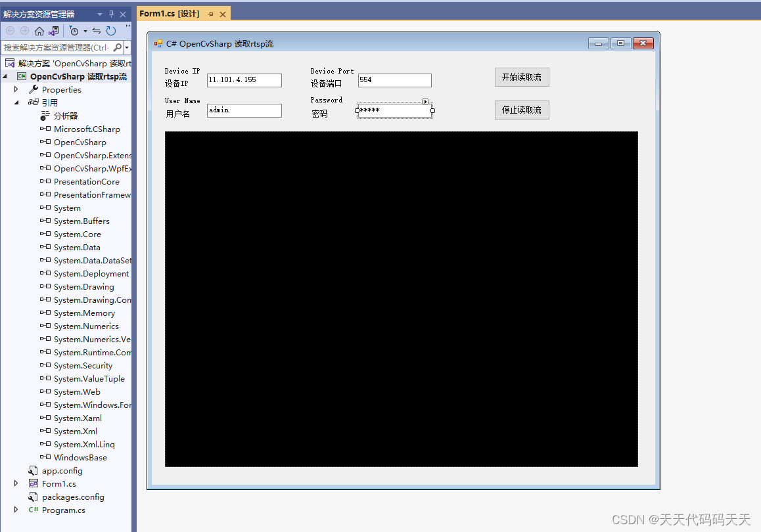This screenshot has width=761, height=532.
Task: Click the 停止读取流 button
Action: pyautogui.click(x=522, y=110)
